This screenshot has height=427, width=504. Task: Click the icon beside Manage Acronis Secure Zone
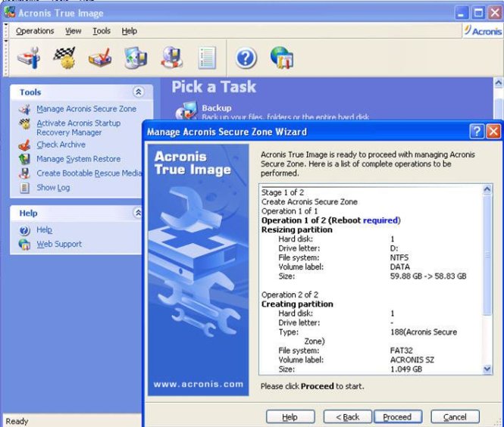coord(25,109)
